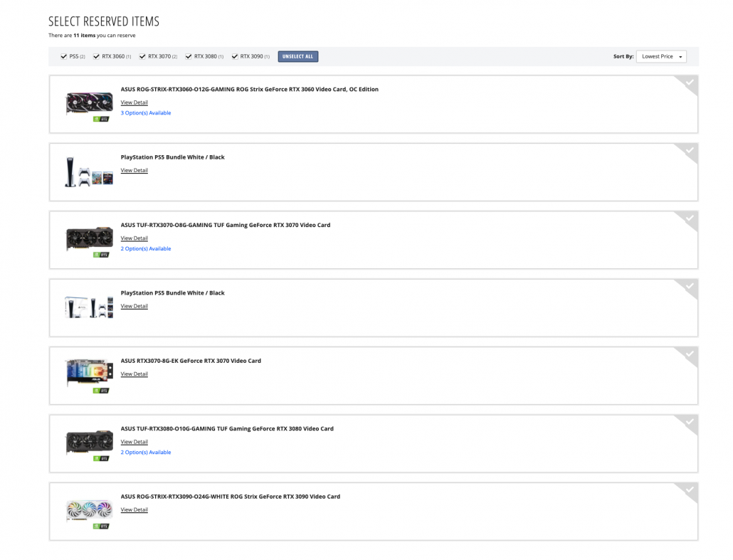This screenshot has width=733, height=560.
Task: Uncheck the PS5 filter checkbox
Action: (x=64, y=56)
